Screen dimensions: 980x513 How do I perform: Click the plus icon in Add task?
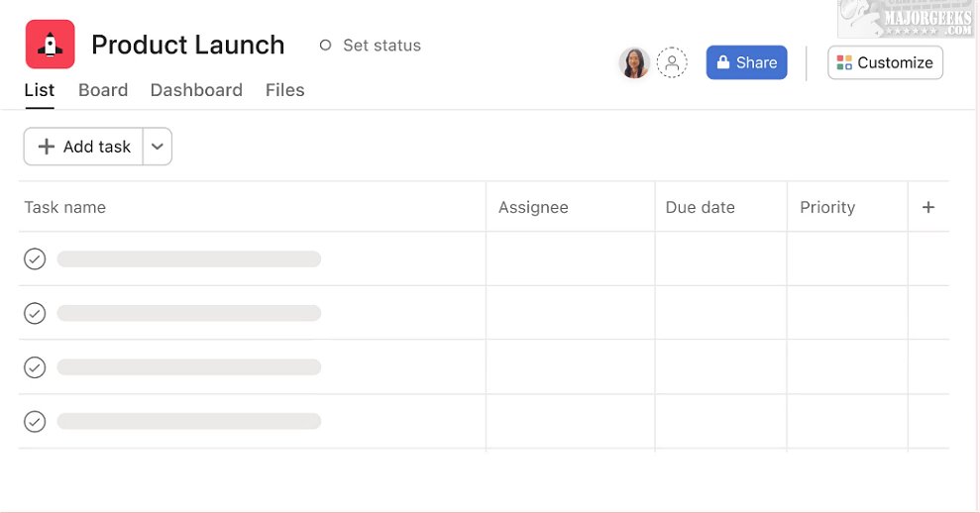(x=46, y=147)
